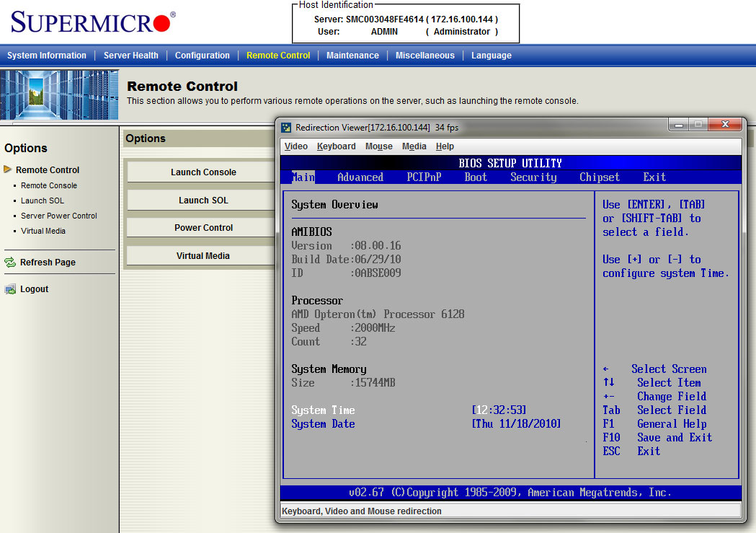Select the BIOS Advanced tab
756x533 pixels.
point(360,177)
